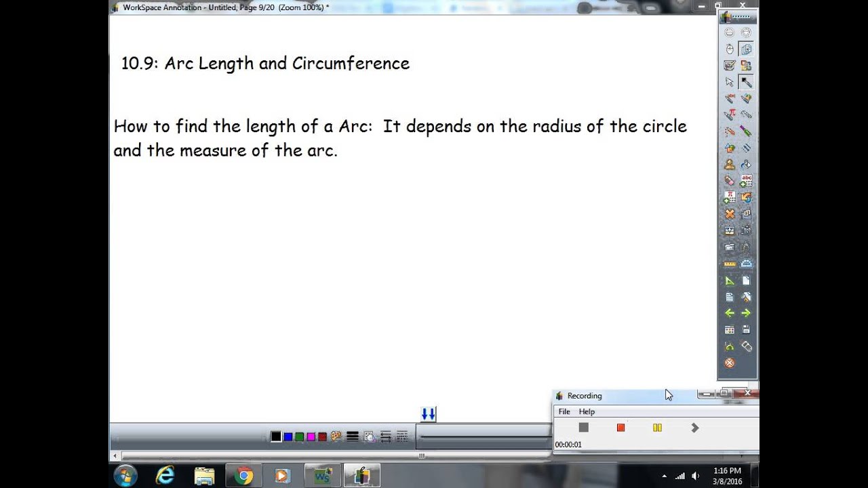This screenshot has height=488, width=868.
Task: Open the tablet annotate desktop tool
Action: pos(730,66)
